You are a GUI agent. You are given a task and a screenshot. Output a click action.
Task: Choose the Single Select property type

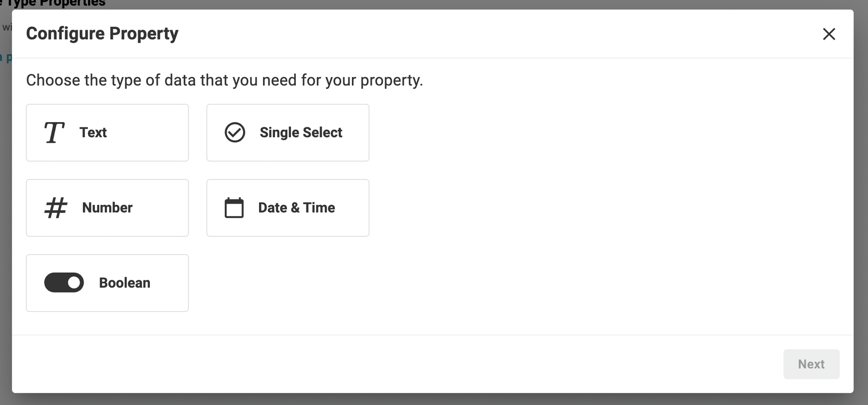(288, 132)
